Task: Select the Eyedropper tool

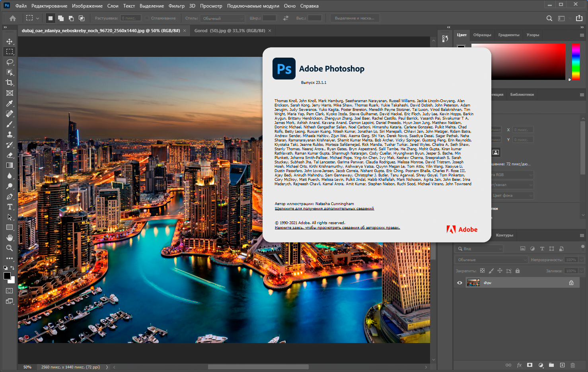Action: click(x=10, y=103)
